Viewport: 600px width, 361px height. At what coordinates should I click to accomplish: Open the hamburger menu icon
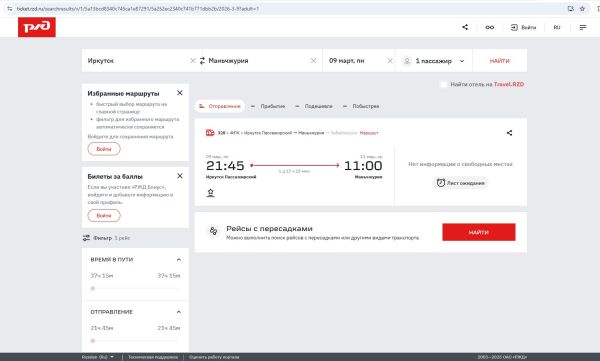pyautogui.click(x=583, y=28)
